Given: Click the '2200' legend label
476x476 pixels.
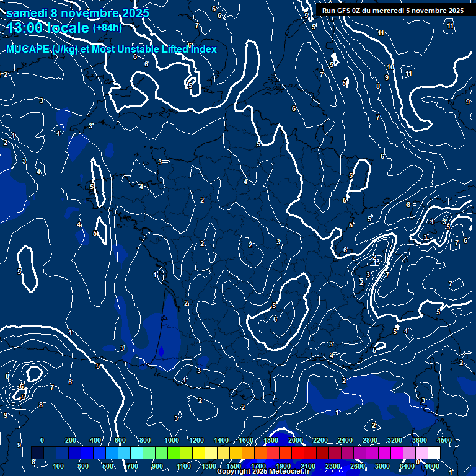Looking at the screenshot, I should coord(320,440).
